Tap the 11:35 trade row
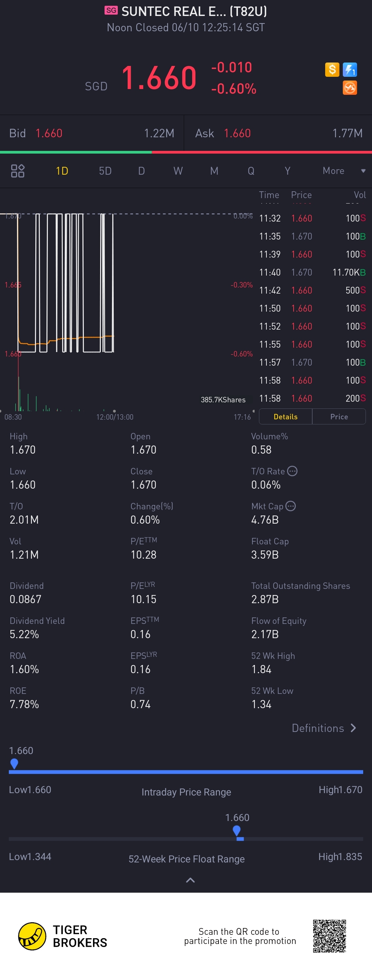The height and width of the screenshot is (980, 372). pos(312,236)
